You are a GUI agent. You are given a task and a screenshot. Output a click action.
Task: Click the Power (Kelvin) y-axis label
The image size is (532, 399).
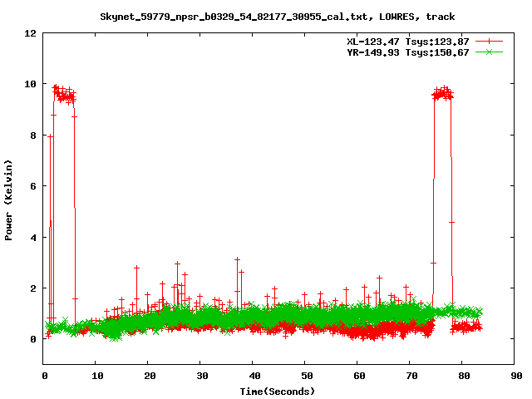[8, 200]
